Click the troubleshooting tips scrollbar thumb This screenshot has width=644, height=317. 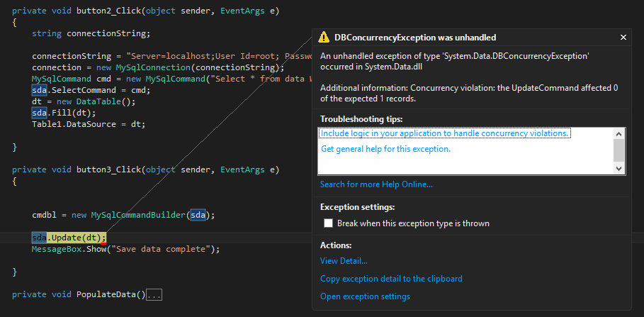(618, 149)
